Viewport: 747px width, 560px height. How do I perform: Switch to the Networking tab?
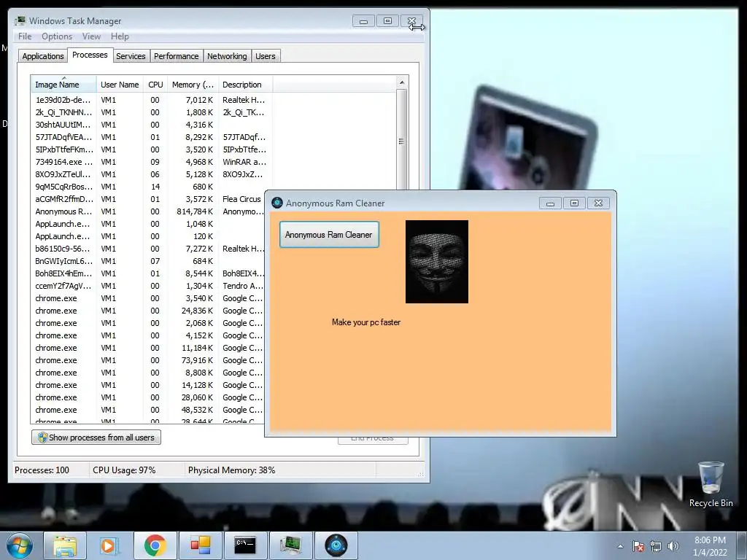(228, 56)
